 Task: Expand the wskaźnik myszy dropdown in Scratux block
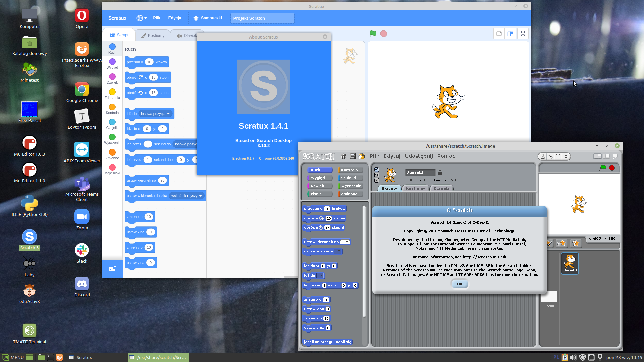pyautogui.click(x=186, y=196)
